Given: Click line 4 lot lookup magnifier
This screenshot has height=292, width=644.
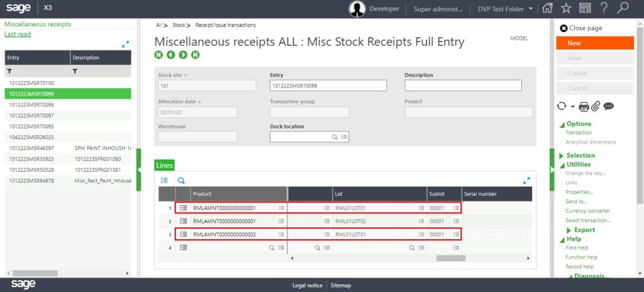Looking at the screenshot, I should click(x=411, y=248).
